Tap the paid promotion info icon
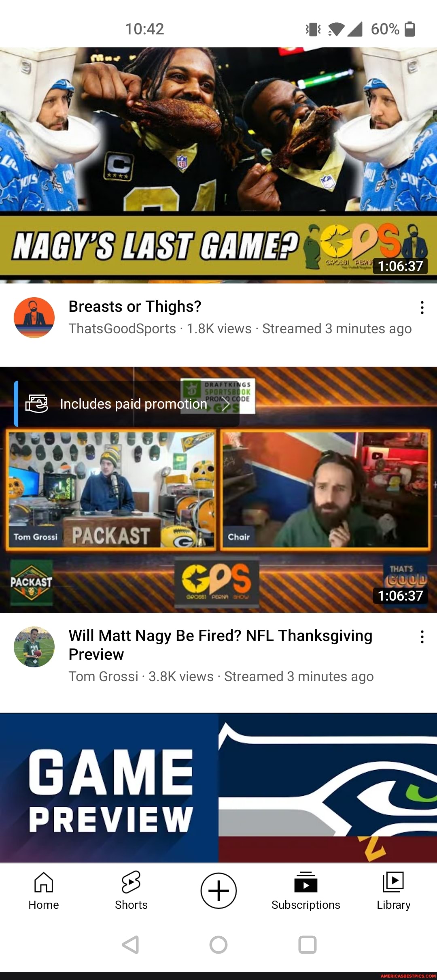The image size is (437, 980). click(36, 404)
